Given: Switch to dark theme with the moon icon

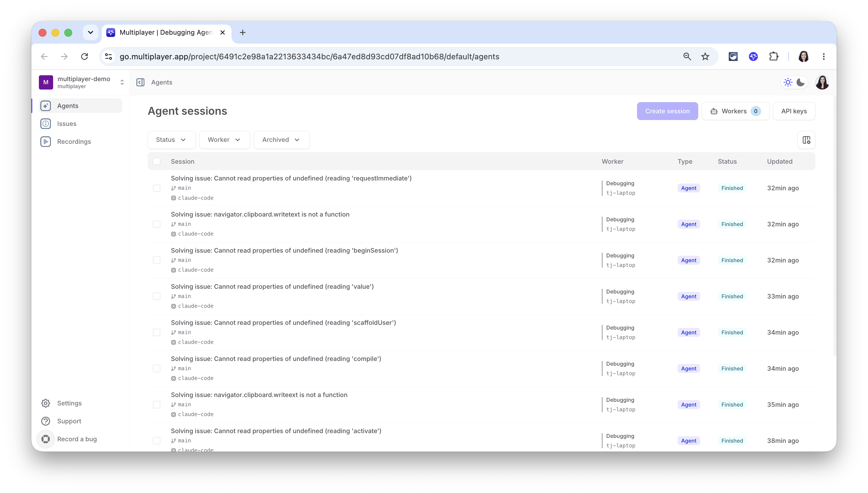Looking at the screenshot, I should [800, 82].
